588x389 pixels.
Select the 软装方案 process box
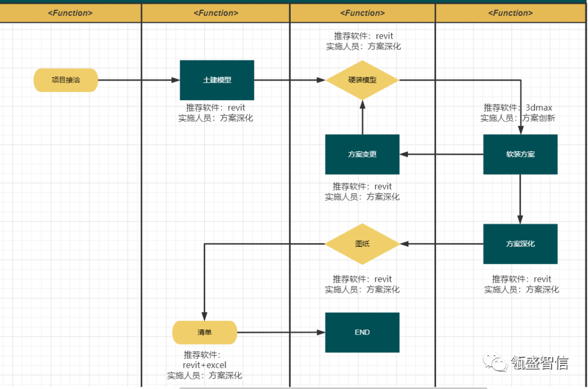pyautogui.click(x=520, y=154)
